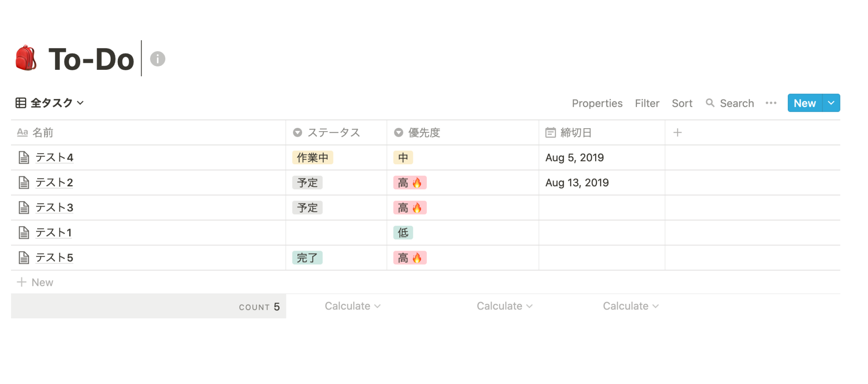Open the arrow dropdown beside New button
Screen dimensions: 868x384
tap(831, 103)
